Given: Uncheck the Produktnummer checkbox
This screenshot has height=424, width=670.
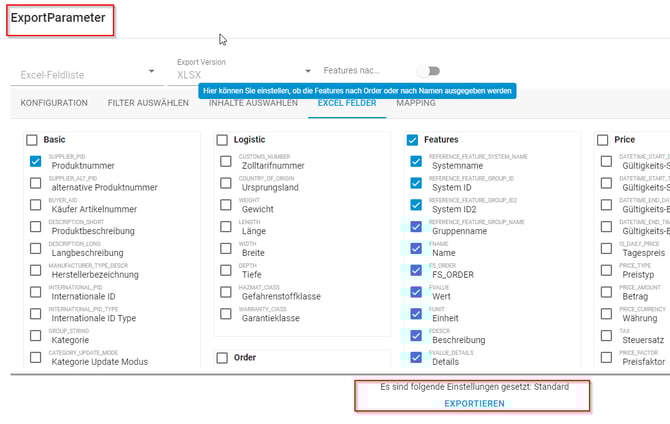Looking at the screenshot, I should point(36,161).
